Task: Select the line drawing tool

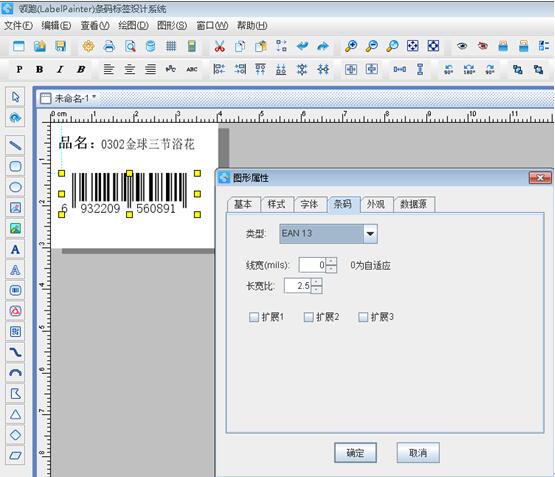Action: click(x=15, y=145)
